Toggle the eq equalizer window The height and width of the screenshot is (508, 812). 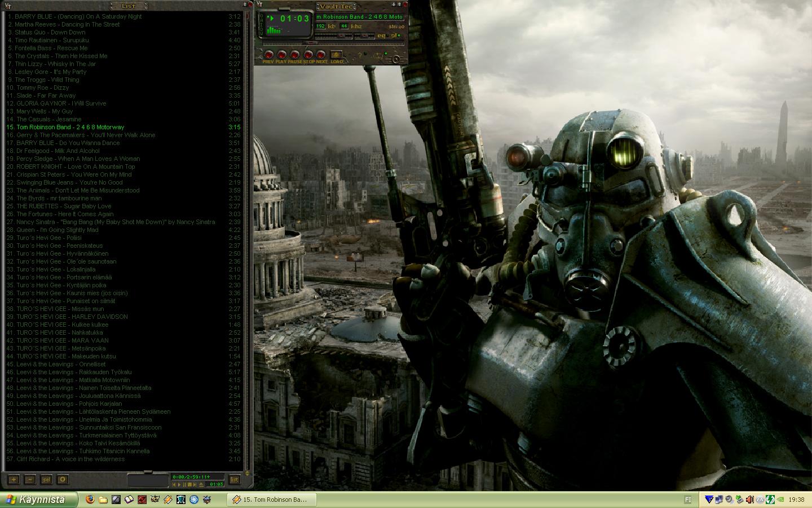pos(382,36)
